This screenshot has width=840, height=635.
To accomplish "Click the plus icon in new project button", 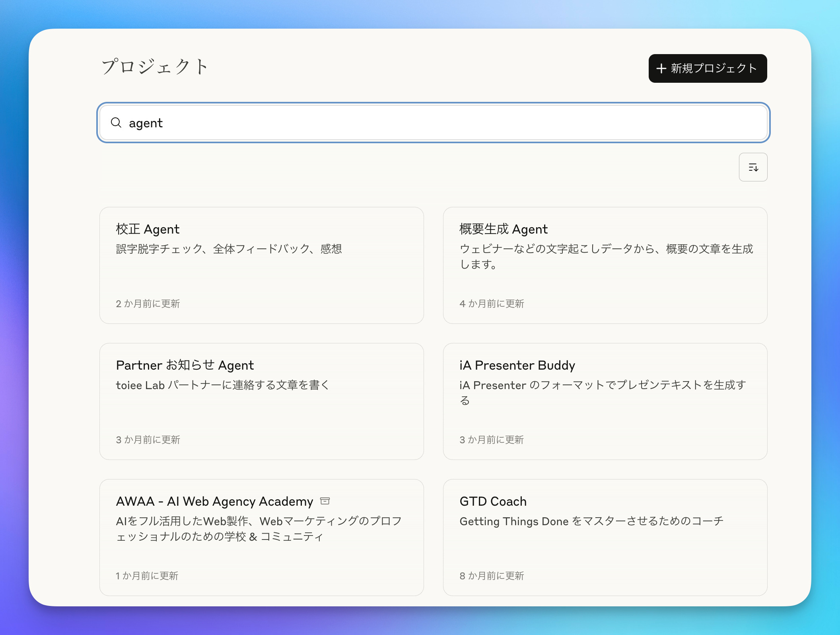I will (x=661, y=68).
